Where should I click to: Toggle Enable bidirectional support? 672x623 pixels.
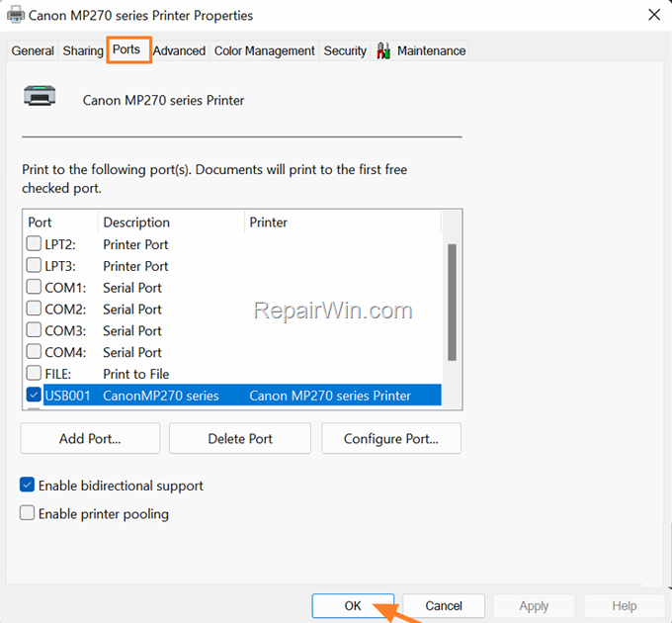27,485
